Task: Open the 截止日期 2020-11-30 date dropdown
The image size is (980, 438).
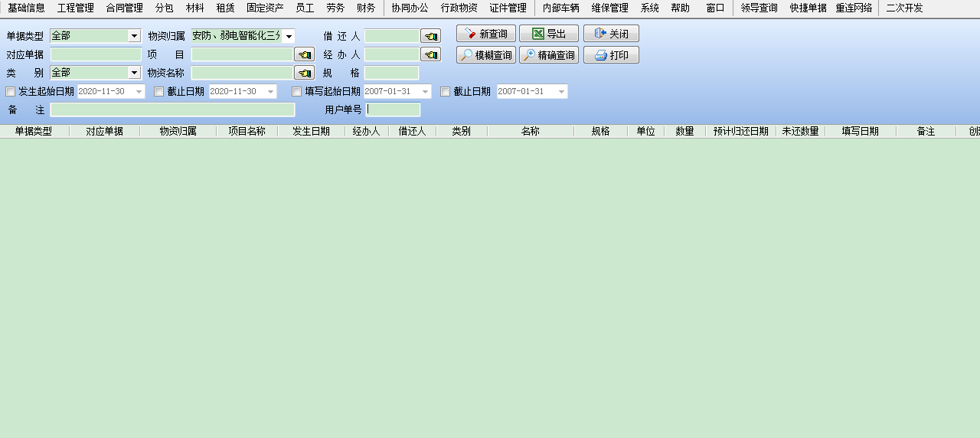Action: tap(270, 92)
